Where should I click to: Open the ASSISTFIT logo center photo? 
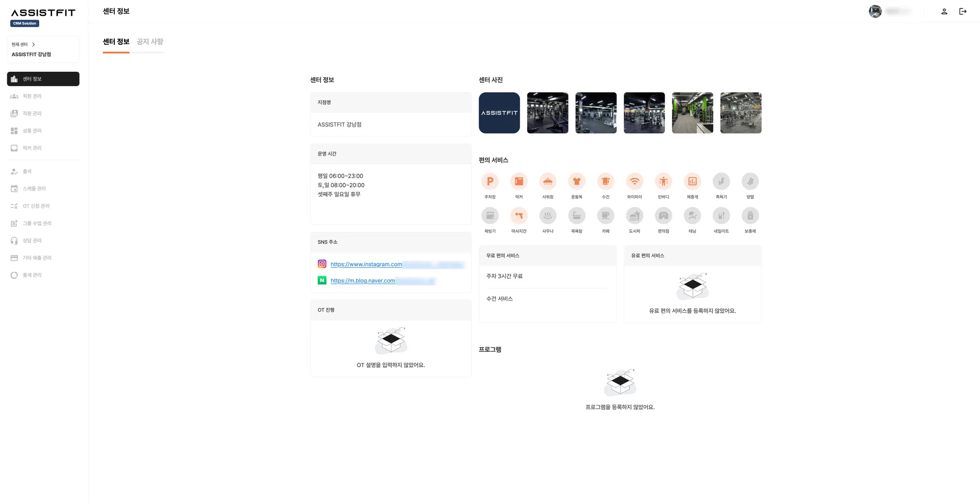[499, 113]
